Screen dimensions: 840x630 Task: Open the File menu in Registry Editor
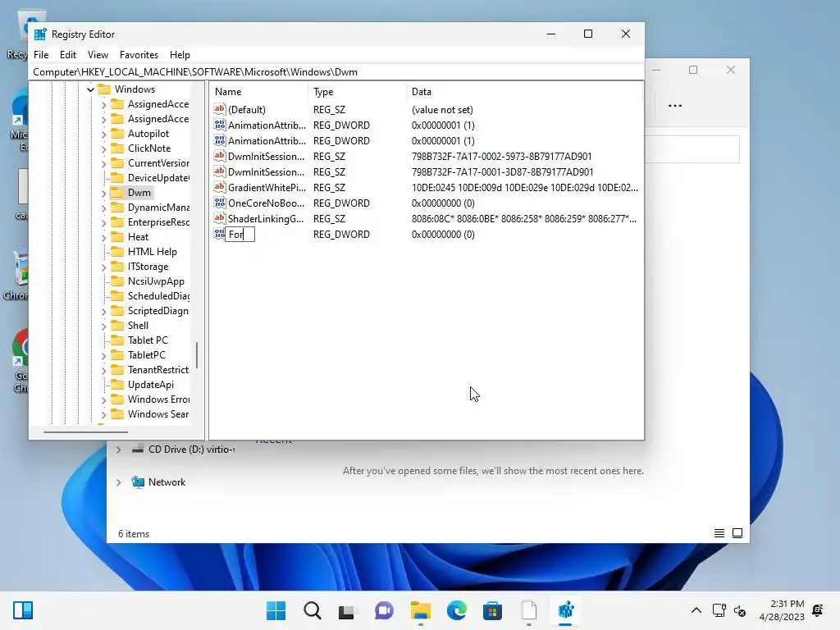tap(41, 55)
